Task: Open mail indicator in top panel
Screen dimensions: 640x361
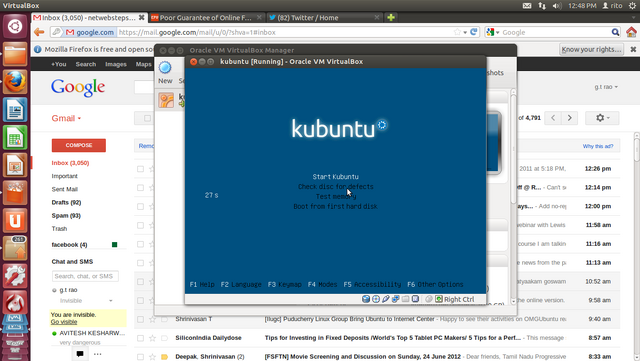Action: (527, 5)
